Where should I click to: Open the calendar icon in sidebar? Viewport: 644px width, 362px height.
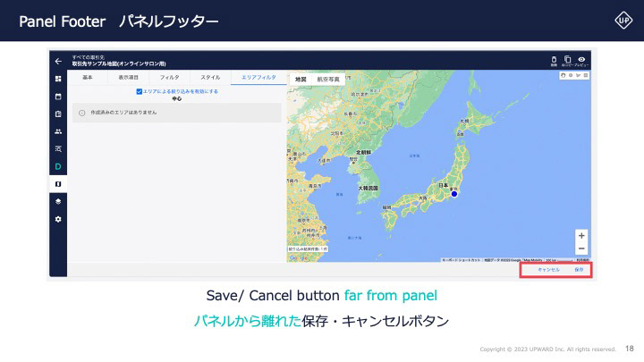coord(58,97)
